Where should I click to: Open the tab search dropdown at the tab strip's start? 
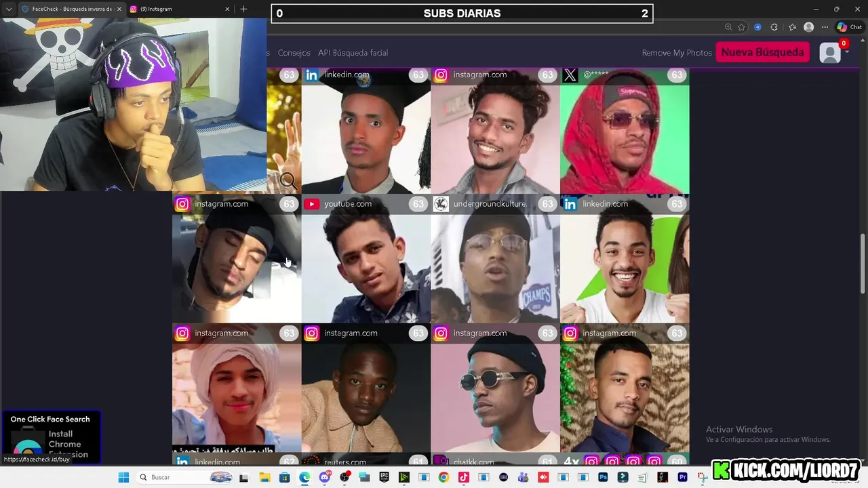click(9, 9)
